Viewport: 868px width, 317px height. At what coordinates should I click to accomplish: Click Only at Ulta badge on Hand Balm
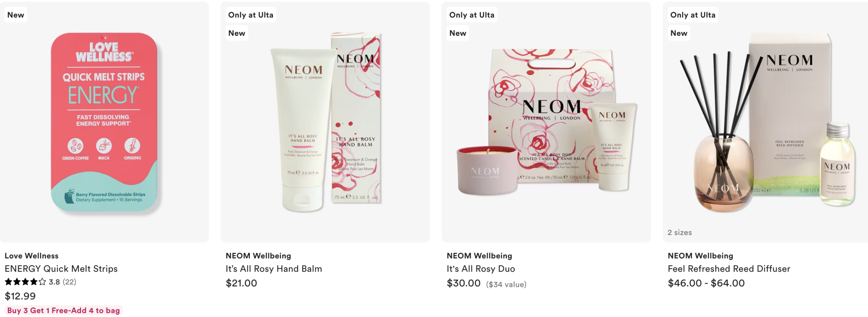coord(251,15)
